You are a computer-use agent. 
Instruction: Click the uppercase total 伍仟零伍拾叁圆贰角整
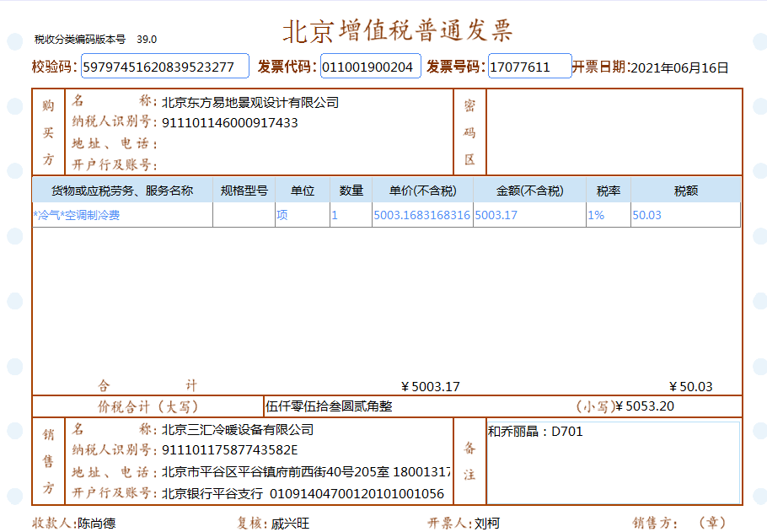click(329, 406)
